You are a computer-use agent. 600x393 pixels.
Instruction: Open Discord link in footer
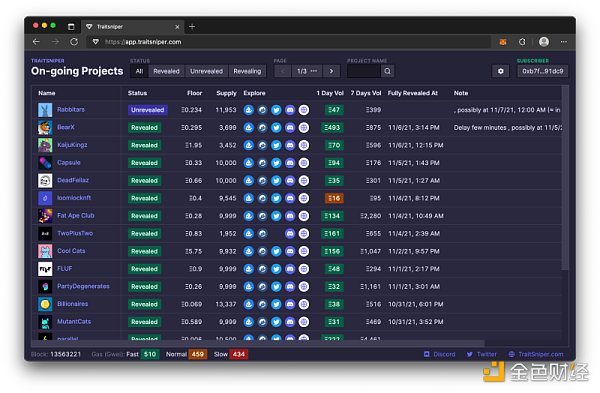[440, 354]
